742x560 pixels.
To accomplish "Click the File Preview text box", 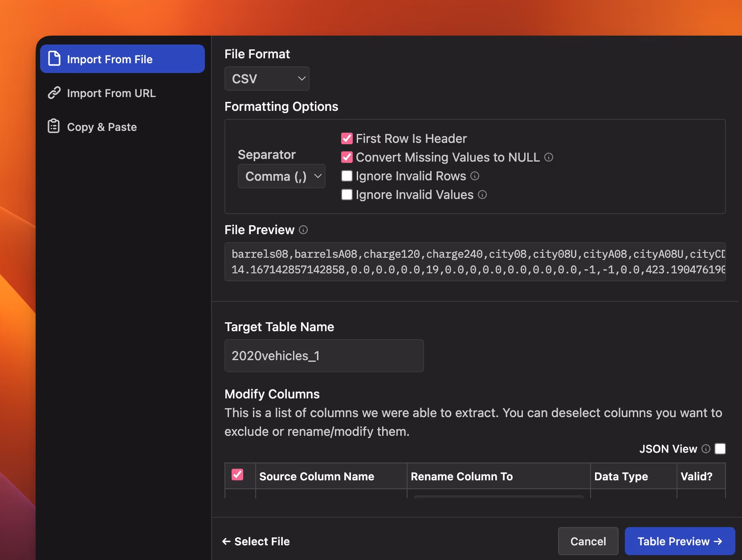I will coord(475,262).
